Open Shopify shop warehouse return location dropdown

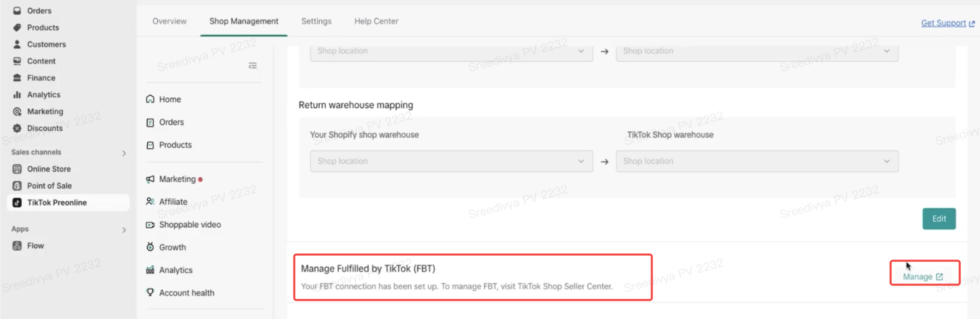(x=451, y=161)
